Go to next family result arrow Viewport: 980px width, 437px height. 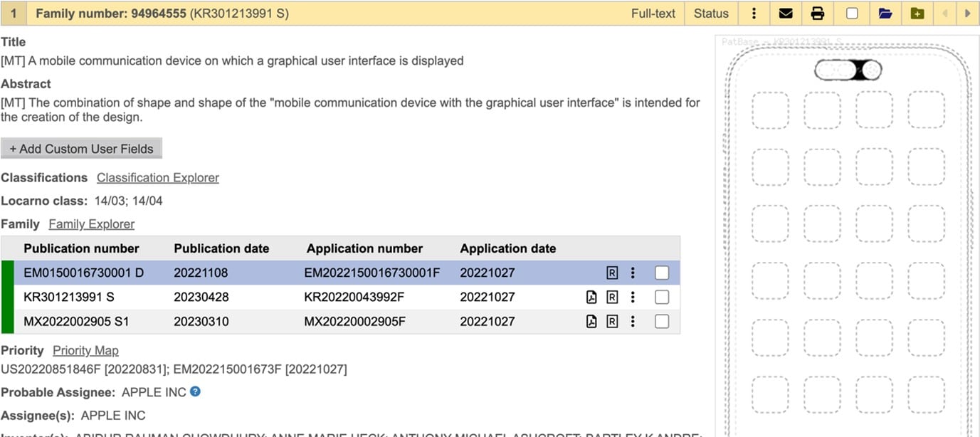click(966, 14)
